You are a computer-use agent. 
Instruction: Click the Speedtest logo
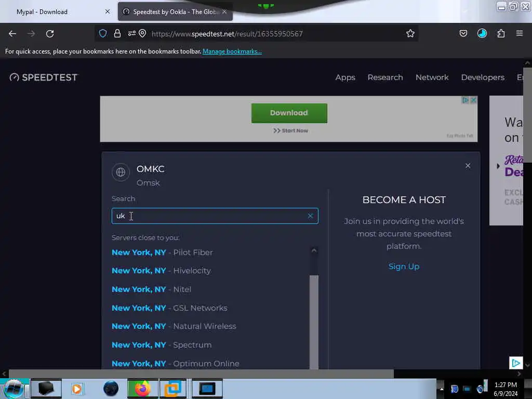(x=44, y=77)
